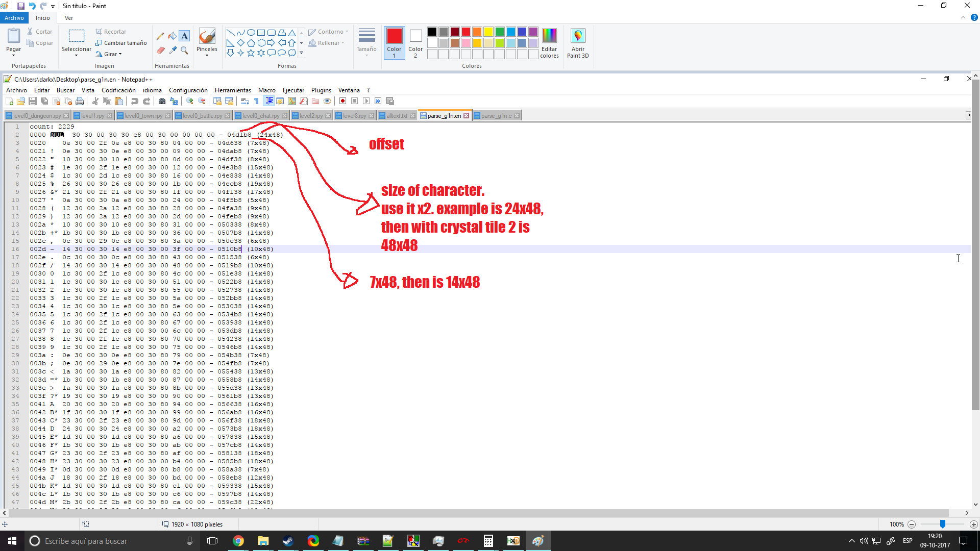Screen dimensions: 980x551
Task: Expand the Pinceles brushes dropdown
Action: tap(207, 55)
